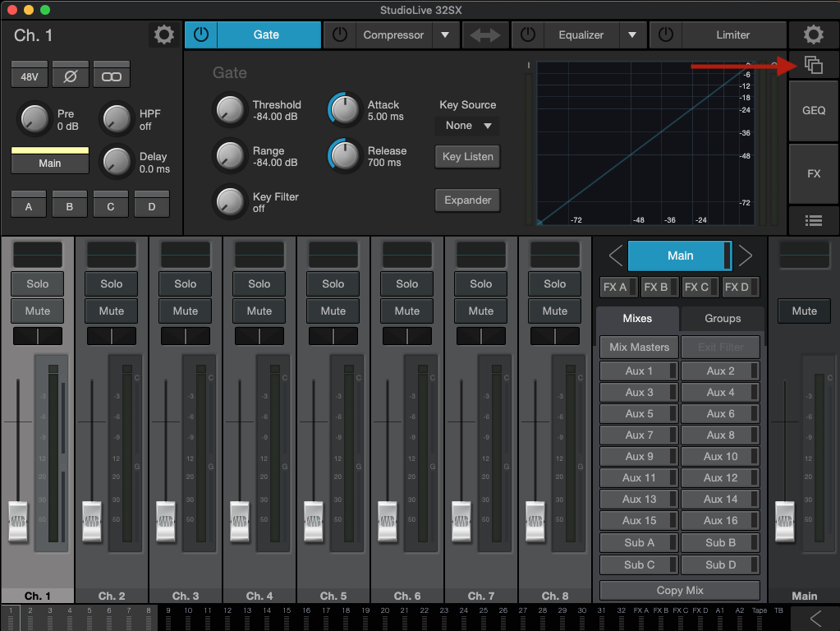Click Copy Mix button
The height and width of the screenshot is (631, 840).
tap(680, 590)
